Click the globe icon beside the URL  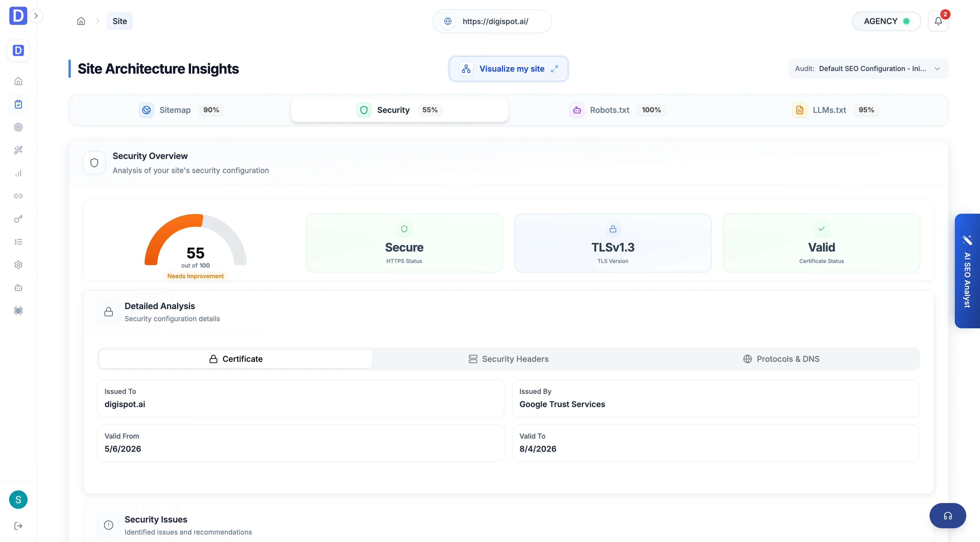point(448,21)
